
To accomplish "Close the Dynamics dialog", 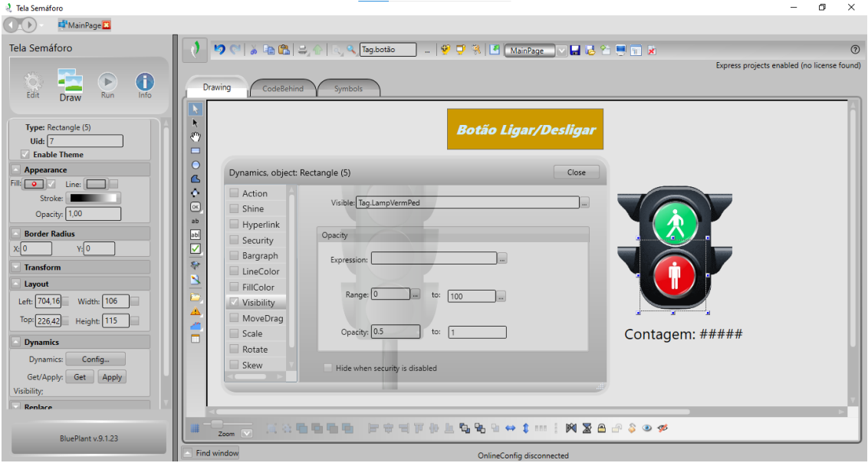I will tap(576, 172).
